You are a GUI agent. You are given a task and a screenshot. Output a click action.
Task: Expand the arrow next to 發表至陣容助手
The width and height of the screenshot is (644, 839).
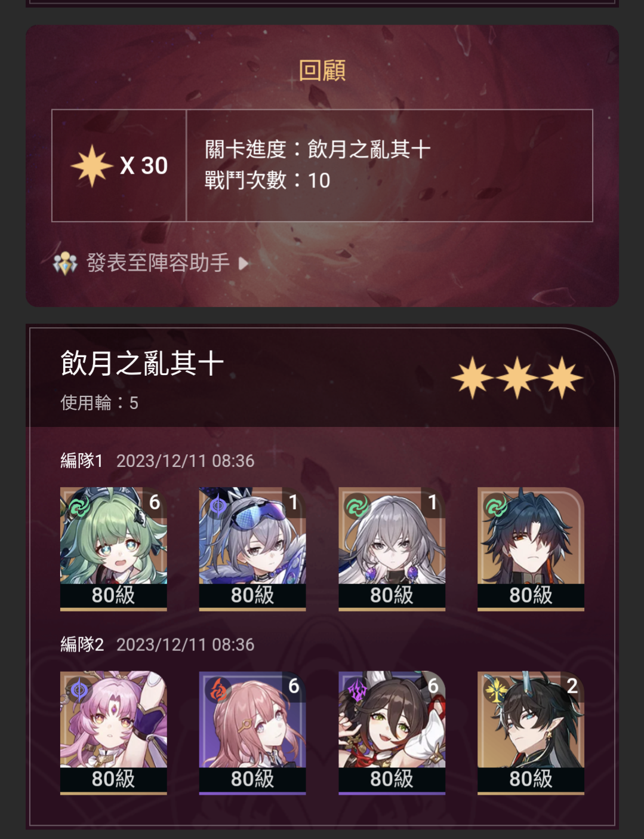(x=243, y=263)
